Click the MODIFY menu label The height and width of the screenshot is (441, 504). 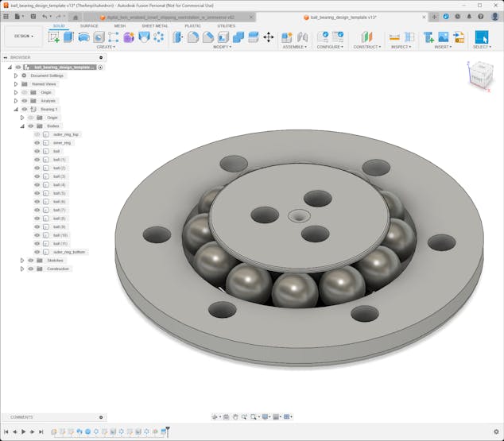coord(222,47)
